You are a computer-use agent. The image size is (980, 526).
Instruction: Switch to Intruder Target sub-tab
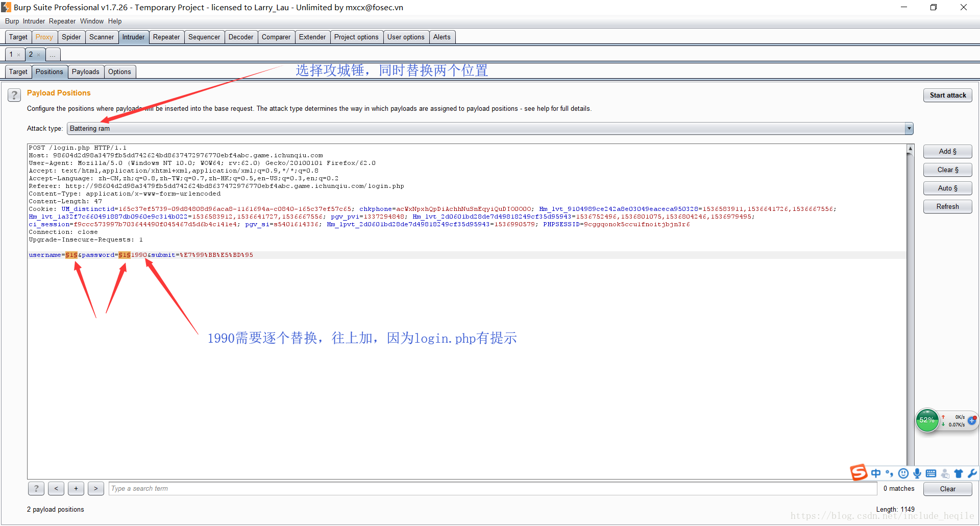coord(18,72)
